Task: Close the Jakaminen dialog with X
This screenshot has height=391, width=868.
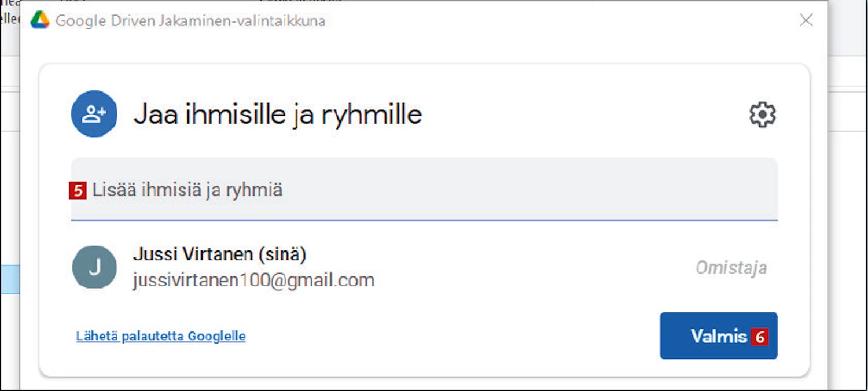Action: 806,20
